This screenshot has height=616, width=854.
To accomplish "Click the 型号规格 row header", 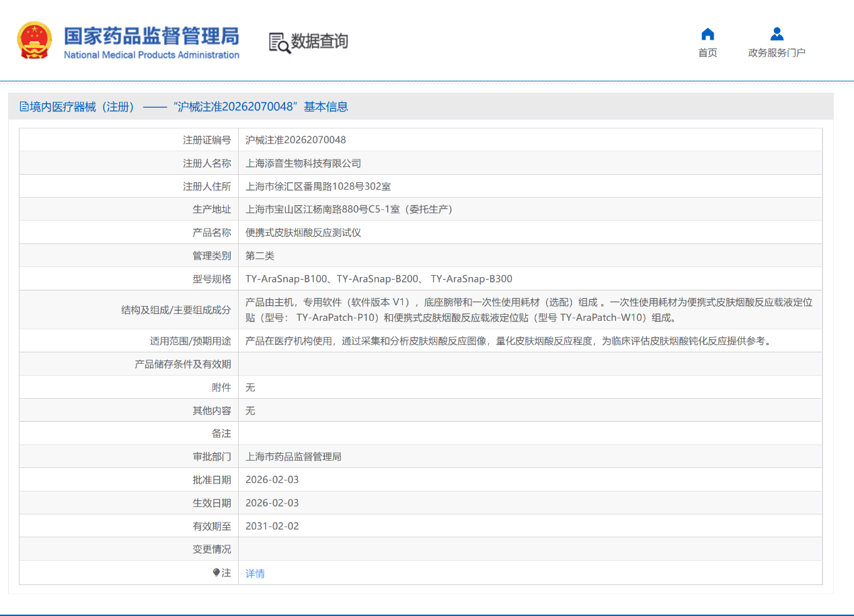I will click(215, 278).
